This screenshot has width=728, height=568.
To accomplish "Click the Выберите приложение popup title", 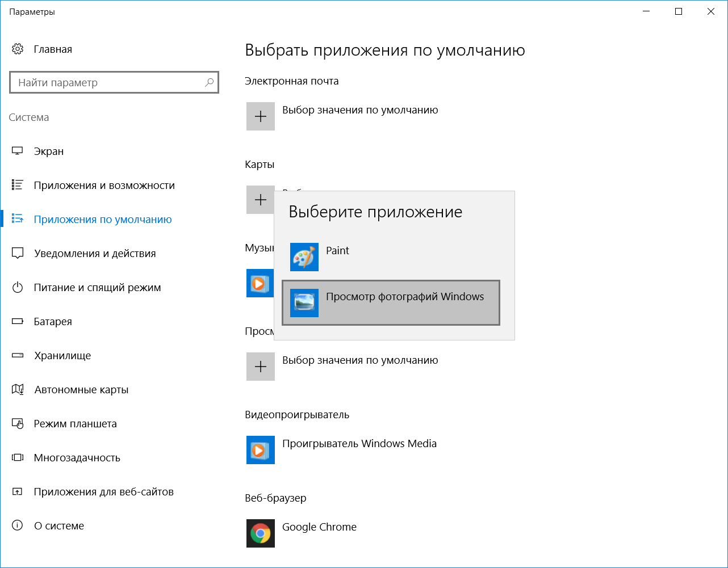I will coord(375,212).
